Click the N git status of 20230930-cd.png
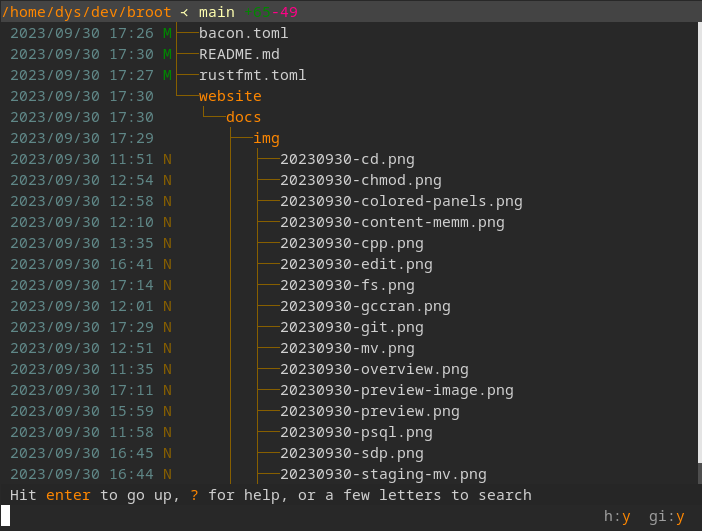This screenshot has height=531, width=702. pyautogui.click(x=167, y=159)
